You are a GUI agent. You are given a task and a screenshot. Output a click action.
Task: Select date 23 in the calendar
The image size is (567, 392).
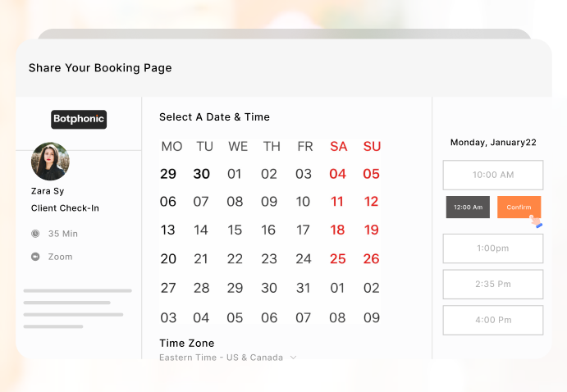[269, 258]
